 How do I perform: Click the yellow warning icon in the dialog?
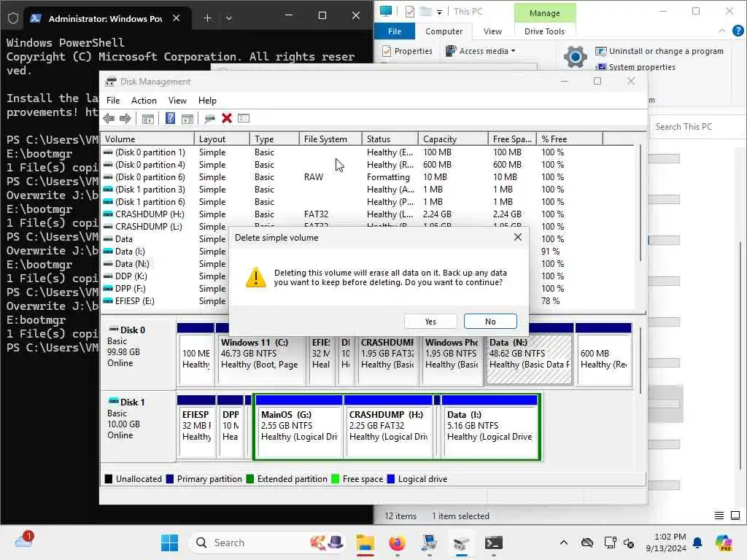[256, 277]
